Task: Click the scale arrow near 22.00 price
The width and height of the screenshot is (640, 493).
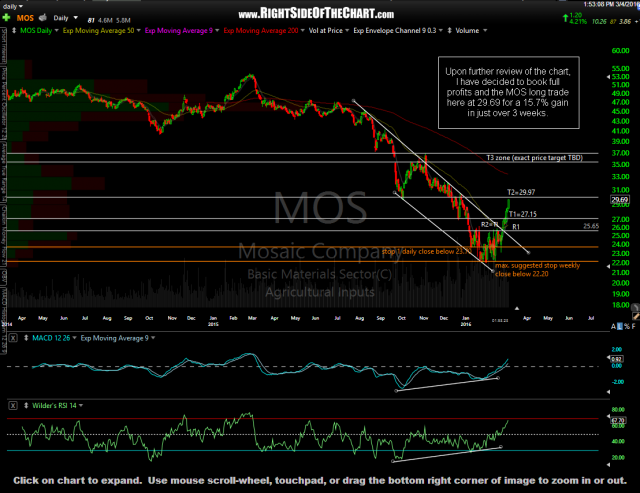Action: point(608,266)
